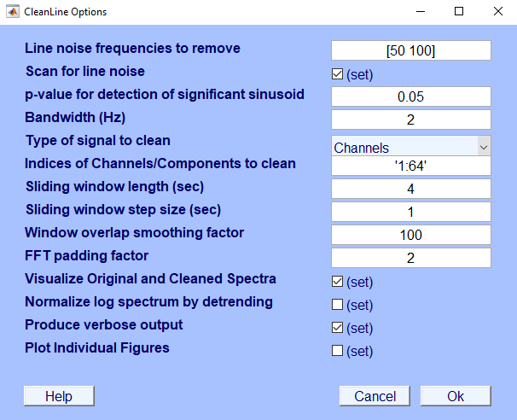This screenshot has height=420, width=517.
Task: Uncheck Visualize Original and Cleaned Spectra
Action: pos(337,282)
